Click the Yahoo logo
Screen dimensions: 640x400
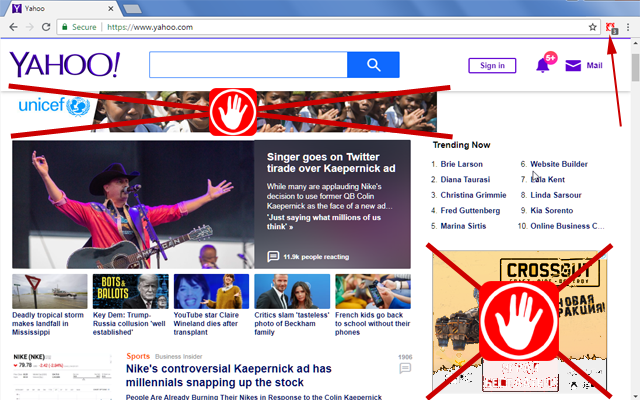coord(65,64)
